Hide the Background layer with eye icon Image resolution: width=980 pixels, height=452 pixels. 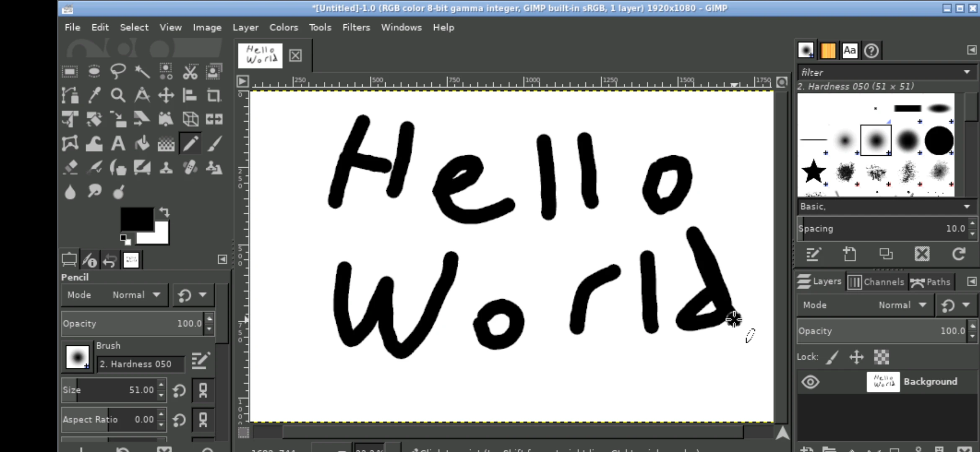tap(810, 382)
